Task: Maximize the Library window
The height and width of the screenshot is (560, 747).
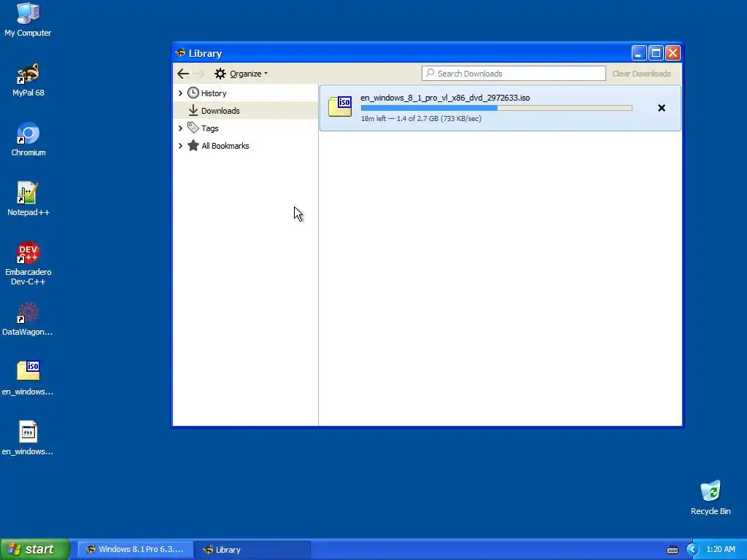Action: click(656, 52)
